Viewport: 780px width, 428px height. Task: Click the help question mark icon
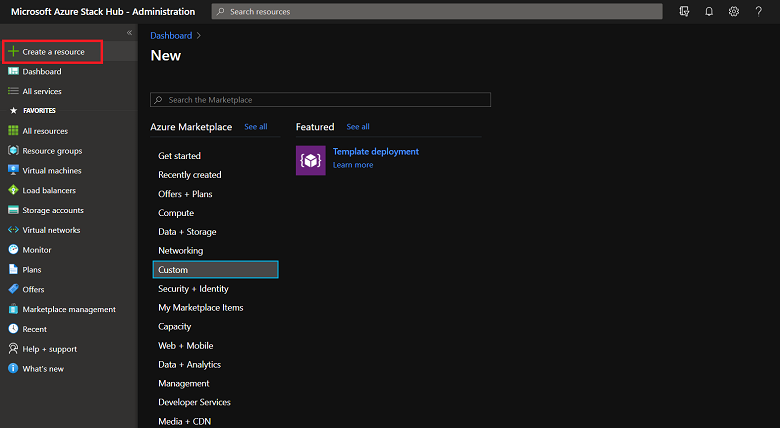pos(759,11)
